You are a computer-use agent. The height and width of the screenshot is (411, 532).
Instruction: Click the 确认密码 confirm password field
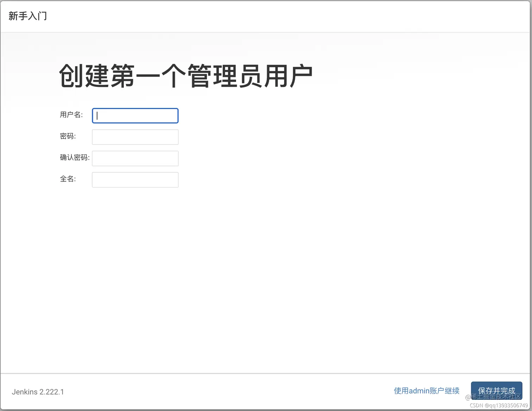135,158
